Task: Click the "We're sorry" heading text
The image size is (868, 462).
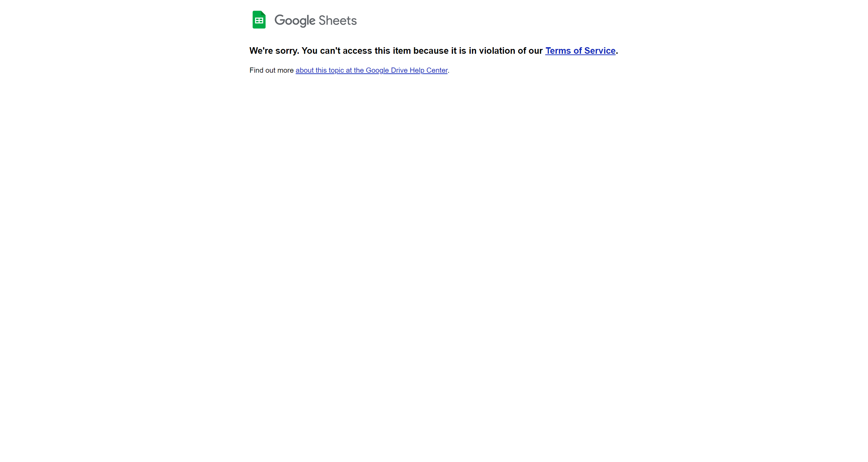Action: (x=274, y=51)
